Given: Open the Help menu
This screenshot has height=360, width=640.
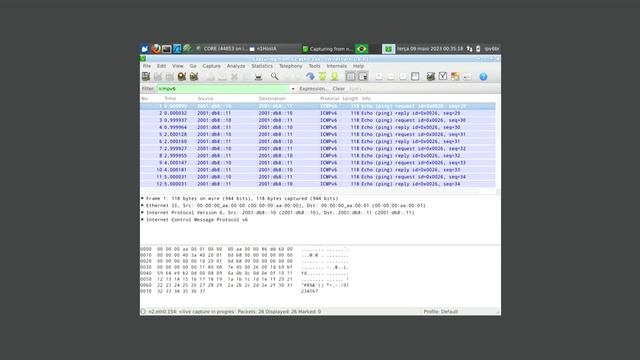Looking at the screenshot, I should [x=358, y=66].
